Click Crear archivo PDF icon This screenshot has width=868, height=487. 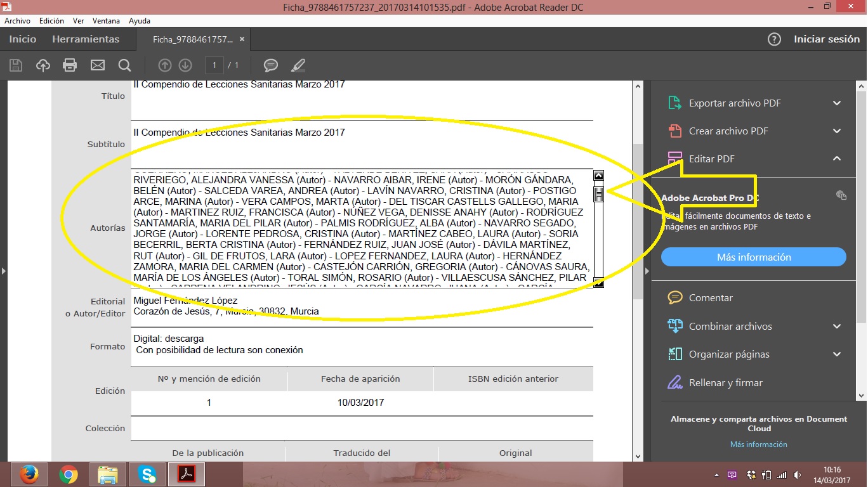click(x=674, y=131)
